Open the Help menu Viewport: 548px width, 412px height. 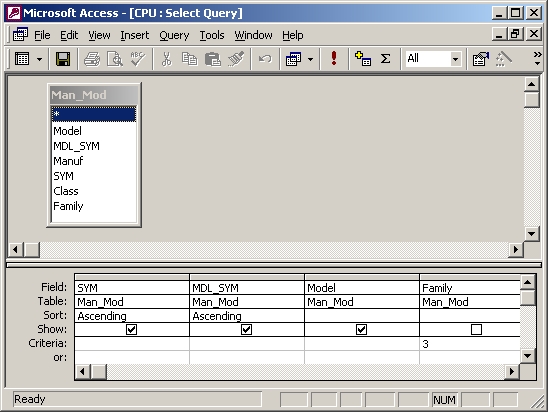point(293,35)
